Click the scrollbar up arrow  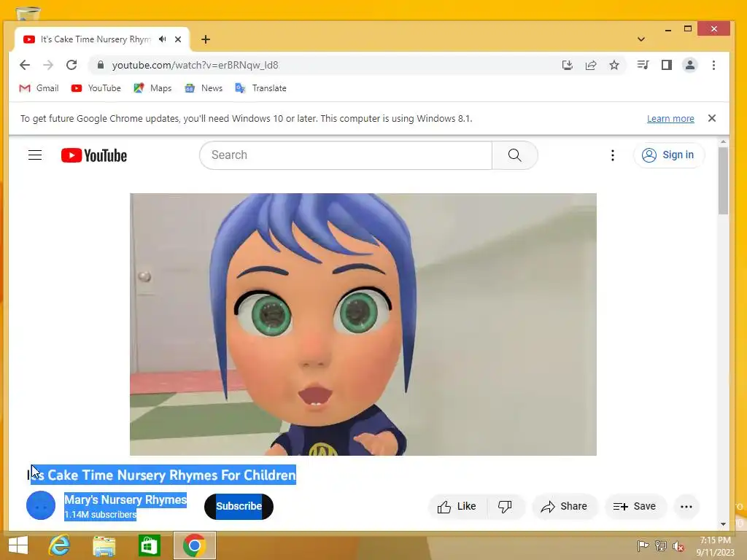coord(723,142)
